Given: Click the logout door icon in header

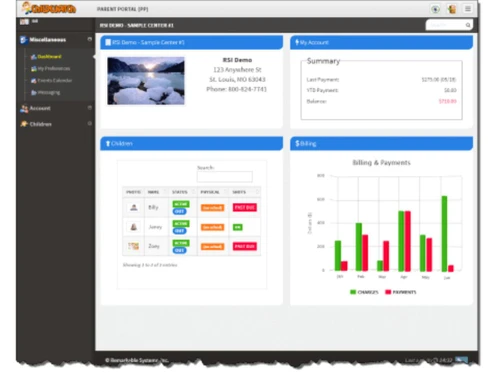Looking at the screenshot, I should tap(452, 9).
